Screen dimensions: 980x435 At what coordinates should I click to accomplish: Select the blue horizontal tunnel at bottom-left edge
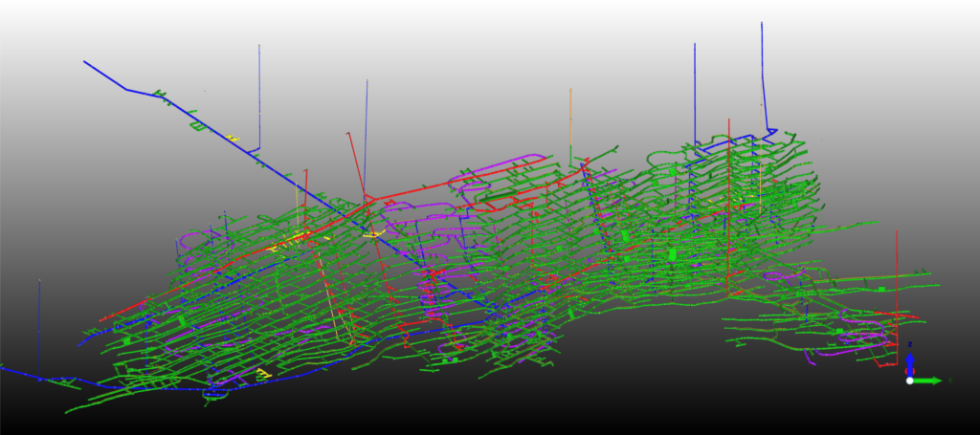coord(19,371)
